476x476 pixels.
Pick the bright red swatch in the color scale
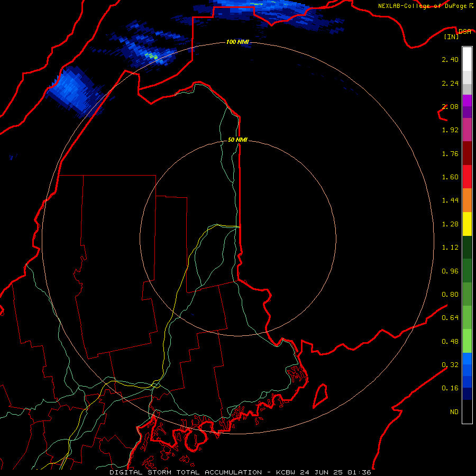click(467, 177)
